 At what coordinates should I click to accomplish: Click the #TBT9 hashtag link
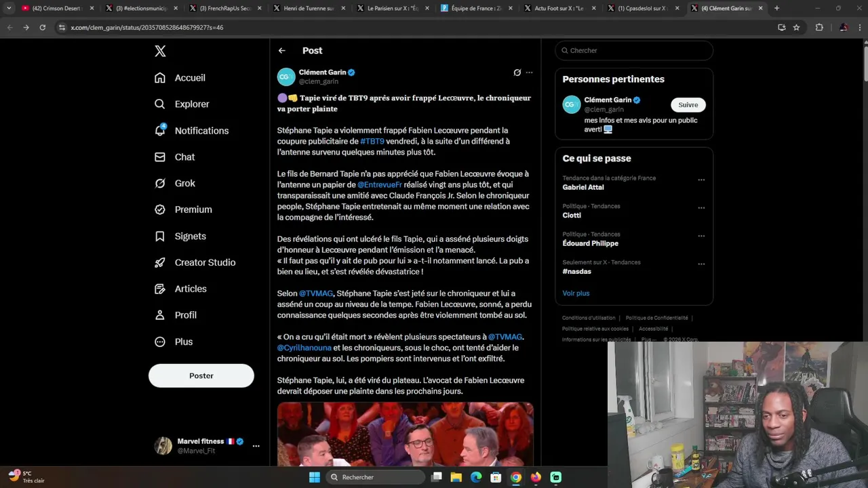coord(372,142)
